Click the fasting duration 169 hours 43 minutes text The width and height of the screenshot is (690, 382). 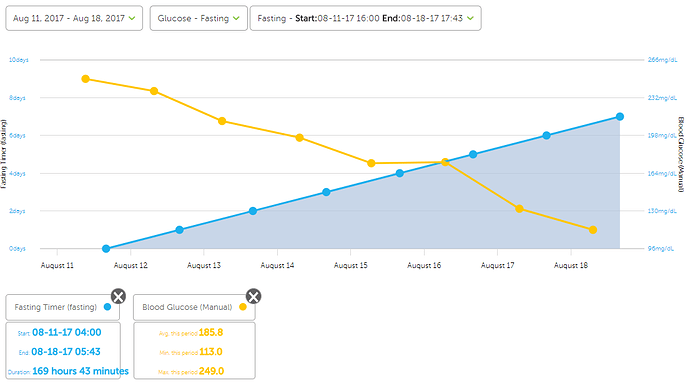point(81,371)
